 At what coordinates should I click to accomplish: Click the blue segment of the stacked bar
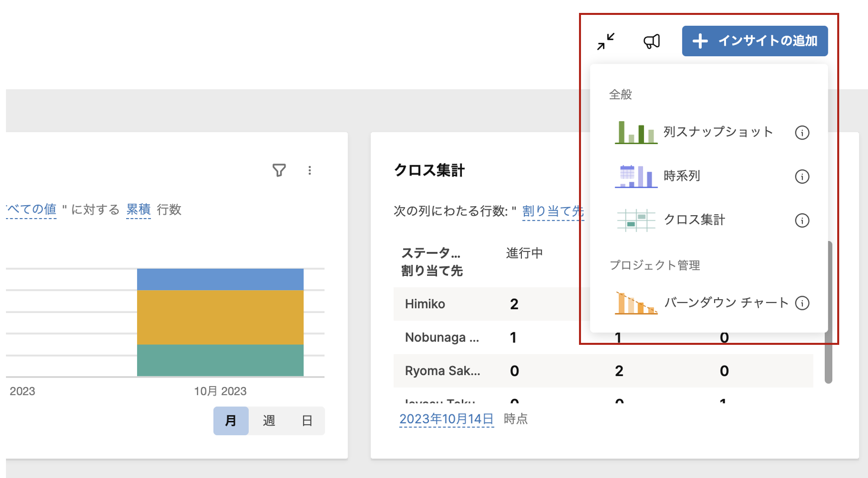click(x=220, y=279)
